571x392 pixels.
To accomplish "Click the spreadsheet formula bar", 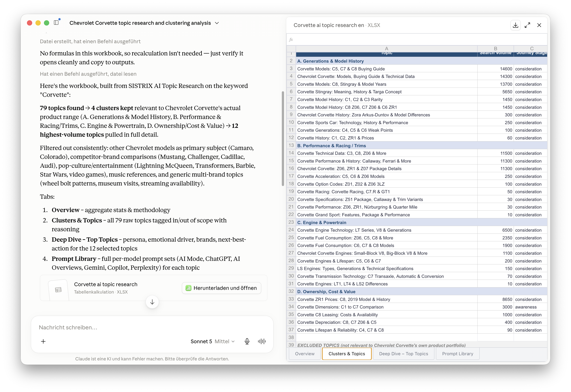I will [x=417, y=40].
